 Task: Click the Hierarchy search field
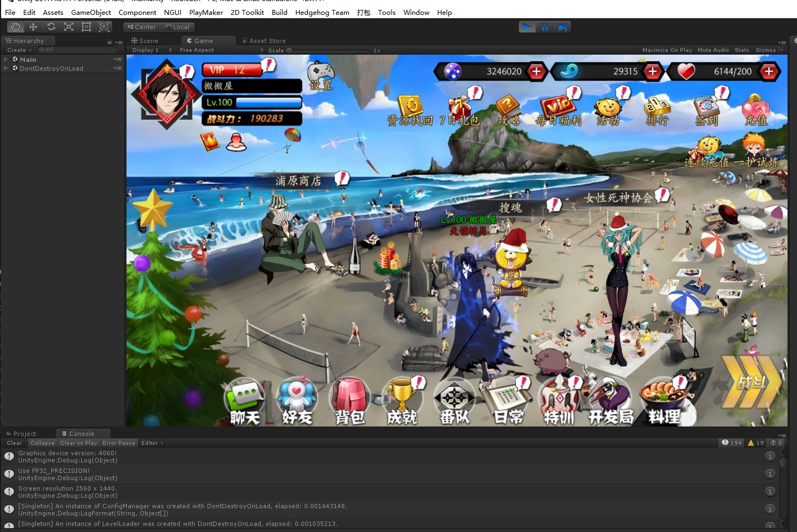click(x=77, y=50)
